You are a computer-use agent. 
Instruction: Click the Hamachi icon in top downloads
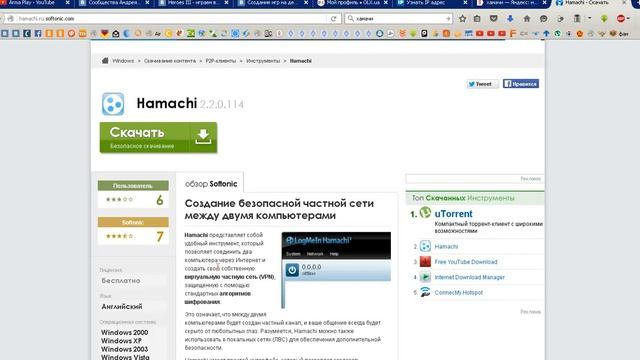tap(425, 246)
